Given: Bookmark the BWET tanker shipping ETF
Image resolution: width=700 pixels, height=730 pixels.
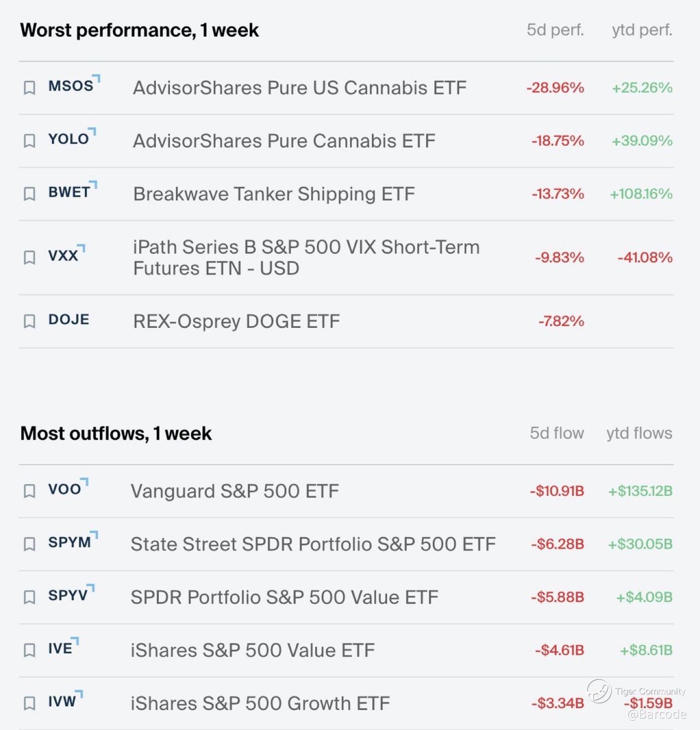Looking at the screenshot, I should pyautogui.click(x=29, y=194).
